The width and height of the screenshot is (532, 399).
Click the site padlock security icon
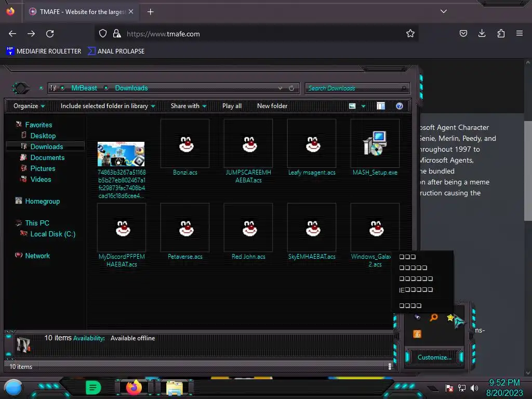click(x=117, y=34)
